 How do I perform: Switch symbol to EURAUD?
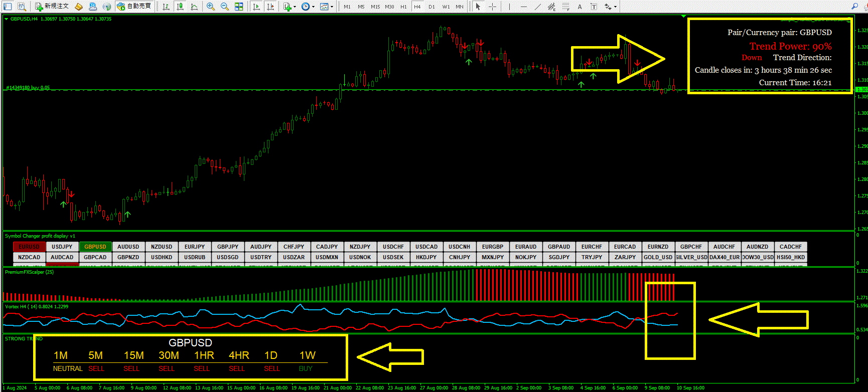coord(526,247)
